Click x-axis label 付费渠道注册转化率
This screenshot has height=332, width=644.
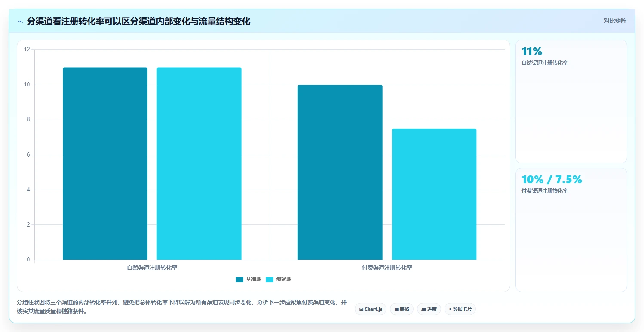[x=387, y=267]
